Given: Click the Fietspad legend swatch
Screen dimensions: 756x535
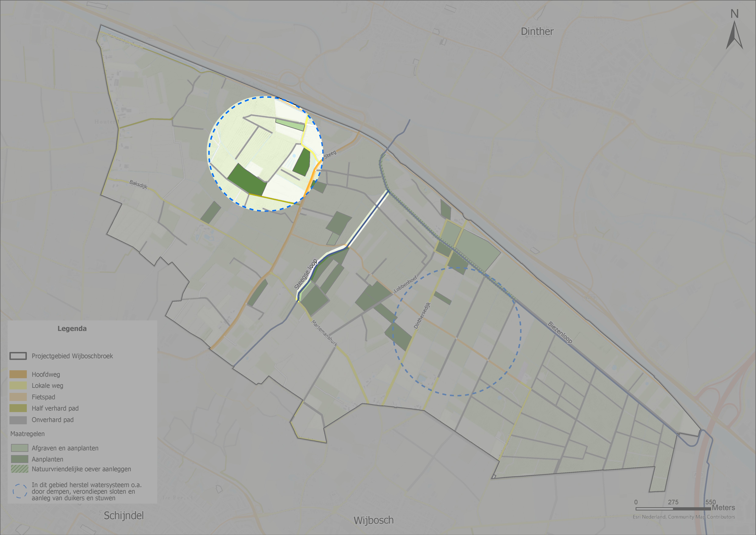Looking at the screenshot, I should (x=18, y=397).
